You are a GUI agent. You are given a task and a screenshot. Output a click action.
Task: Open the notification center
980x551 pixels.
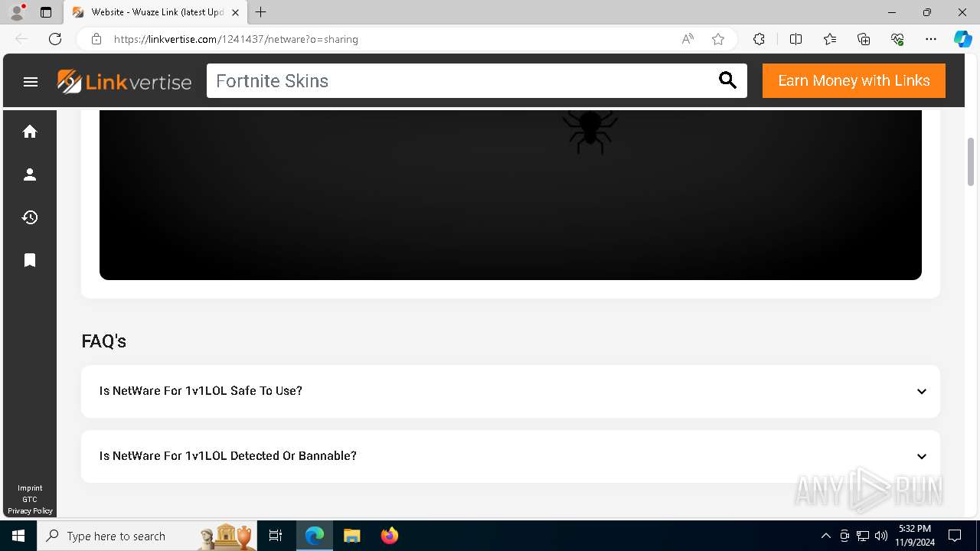pos(955,536)
